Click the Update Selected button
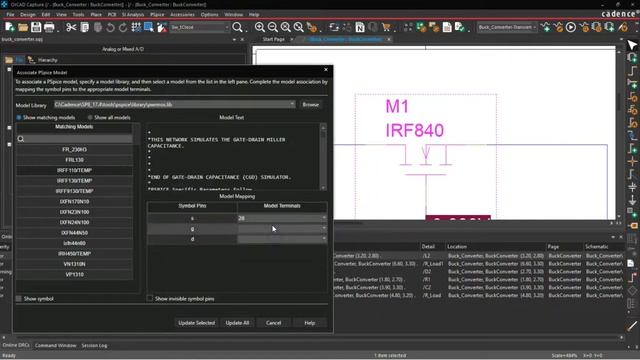The width and height of the screenshot is (640, 360). pos(196,323)
